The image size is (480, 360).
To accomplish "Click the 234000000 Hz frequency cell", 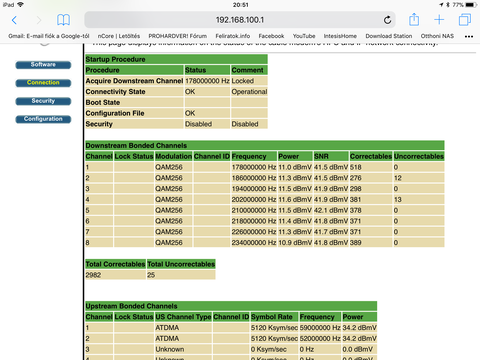I will (x=254, y=243).
